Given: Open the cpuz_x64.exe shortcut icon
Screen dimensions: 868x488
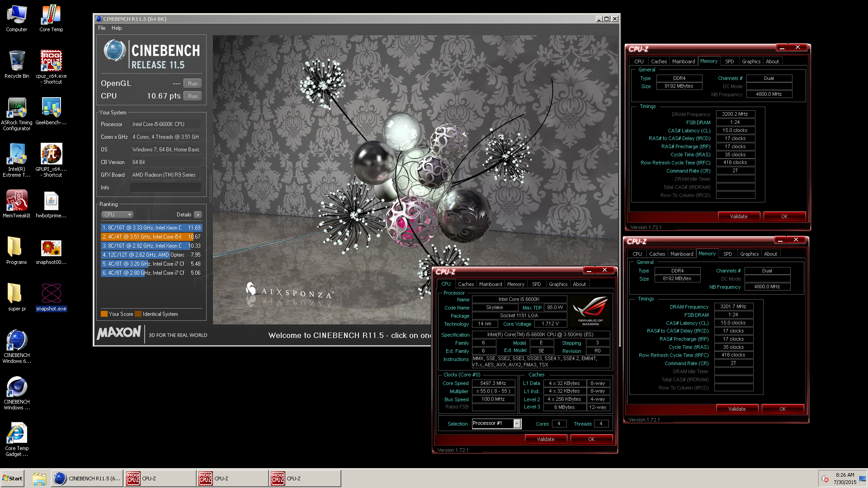Looking at the screenshot, I should (51, 67).
